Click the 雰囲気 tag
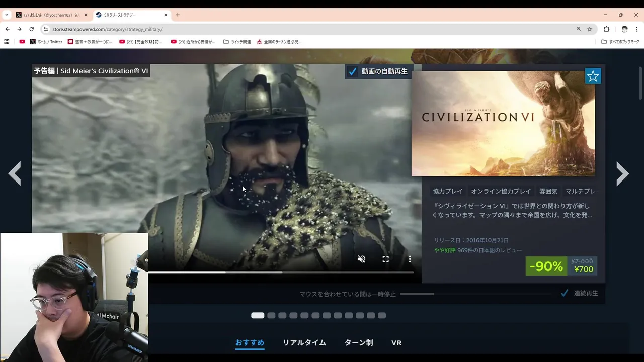The width and height of the screenshot is (644, 362). tap(548, 191)
